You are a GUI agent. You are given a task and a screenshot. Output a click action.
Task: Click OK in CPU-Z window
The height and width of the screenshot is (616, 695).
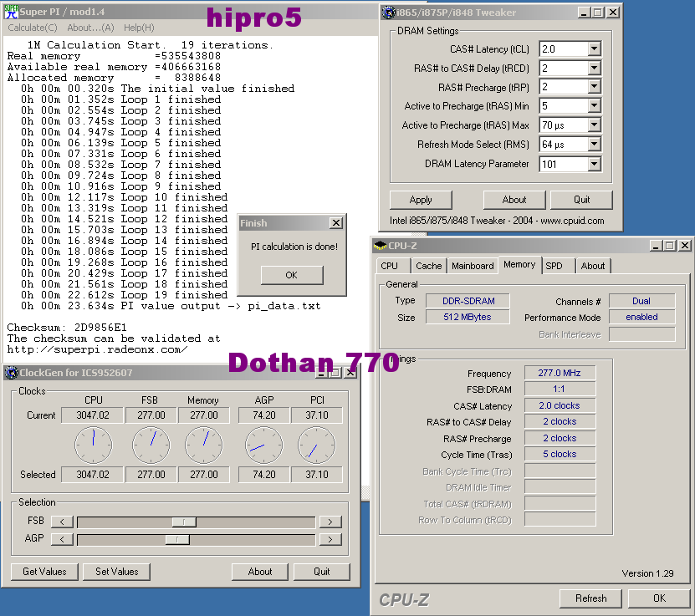pos(659,598)
